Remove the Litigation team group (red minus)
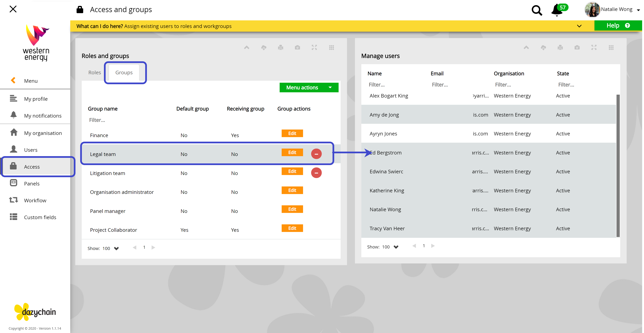Screen dimensions: 644x333 click(x=316, y=173)
